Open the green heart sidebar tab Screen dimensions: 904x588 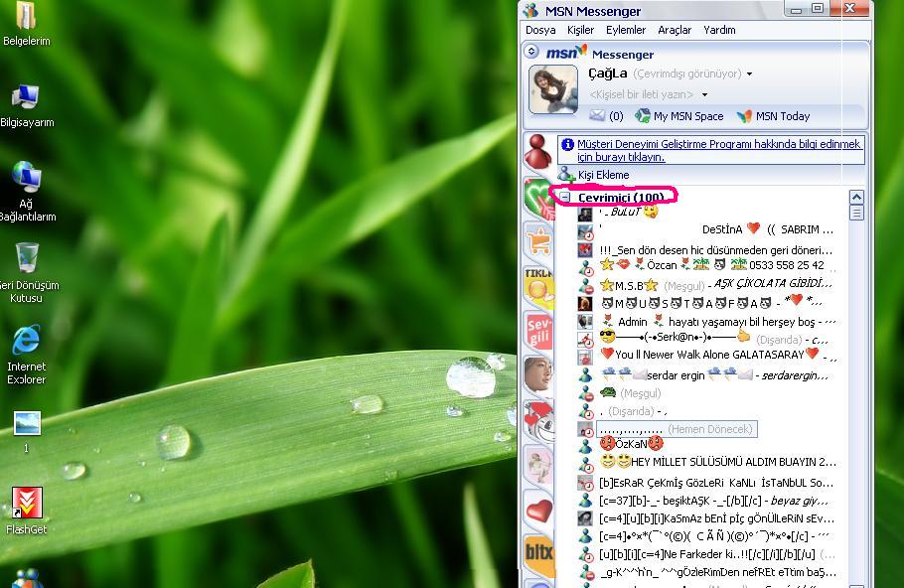[x=537, y=199]
